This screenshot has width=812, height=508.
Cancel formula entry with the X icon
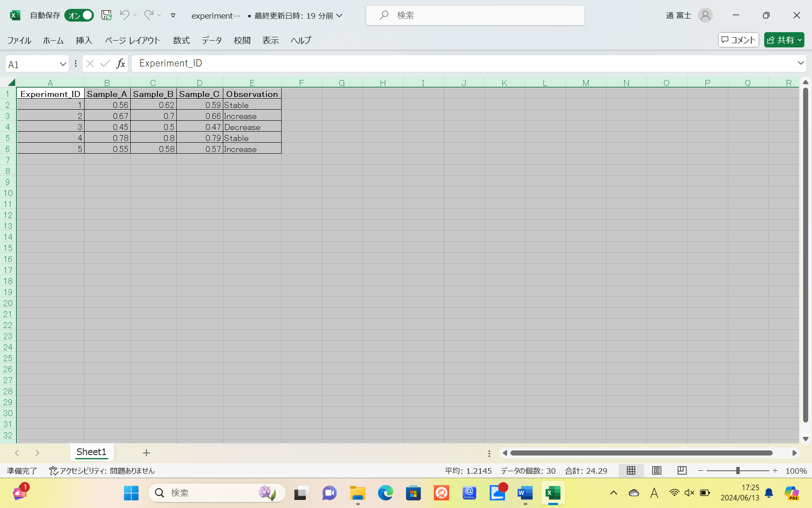(x=90, y=63)
